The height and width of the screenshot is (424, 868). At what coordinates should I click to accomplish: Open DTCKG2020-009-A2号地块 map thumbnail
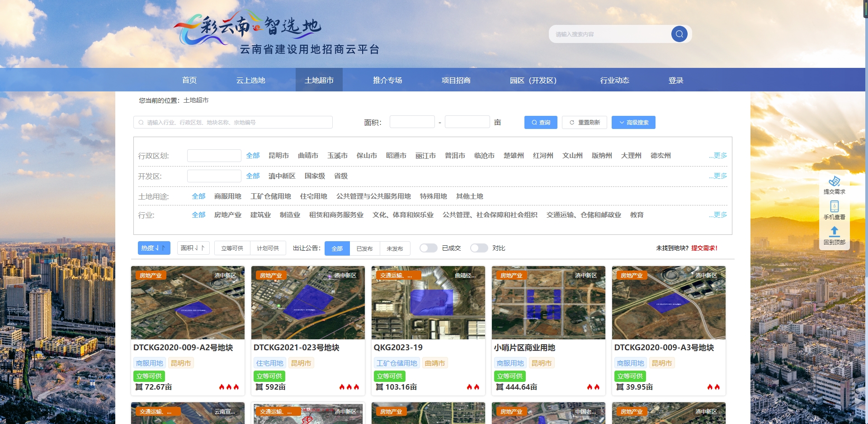pos(188,303)
